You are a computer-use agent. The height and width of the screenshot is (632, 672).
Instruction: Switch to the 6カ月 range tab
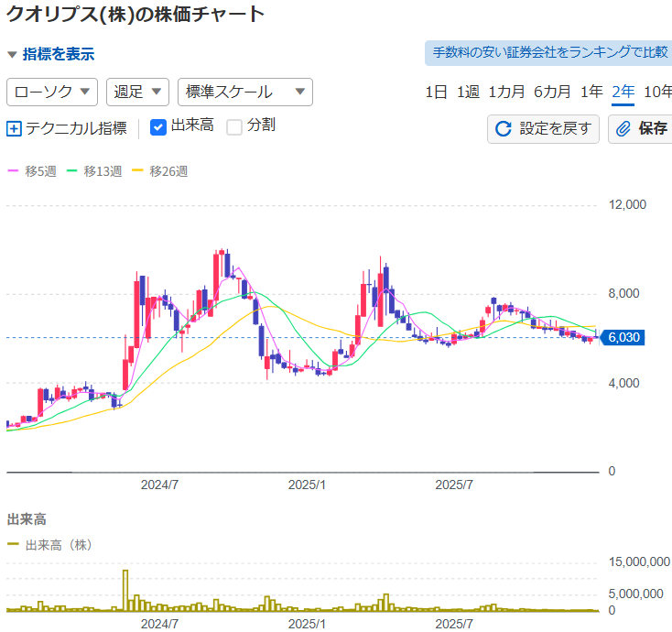(552, 92)
